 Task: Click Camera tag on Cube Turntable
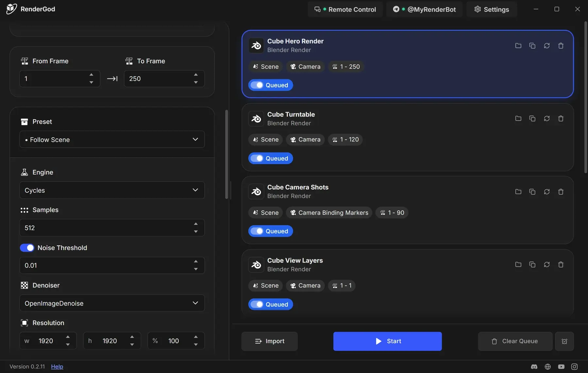coord(305,140)
